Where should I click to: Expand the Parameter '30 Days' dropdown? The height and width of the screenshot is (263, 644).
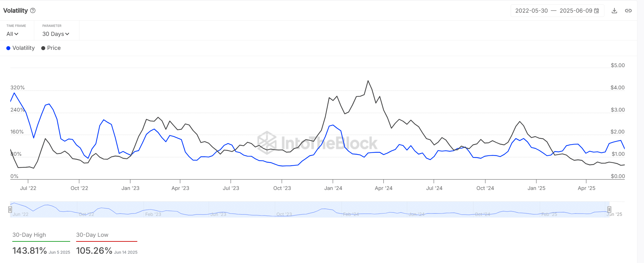point(56,34)
